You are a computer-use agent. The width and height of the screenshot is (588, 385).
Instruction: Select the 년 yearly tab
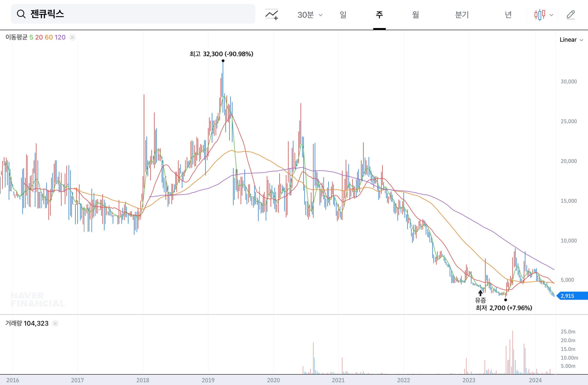[x=508, y=15]
